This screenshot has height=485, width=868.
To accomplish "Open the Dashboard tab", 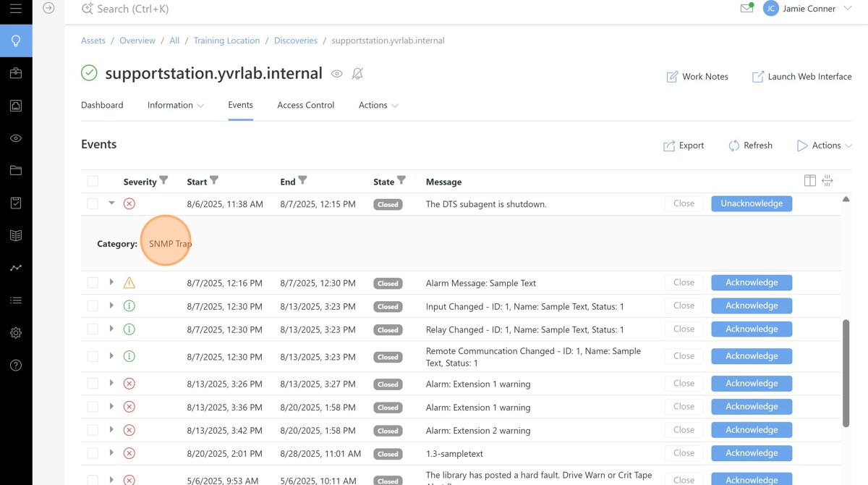I will click(102, 105).
